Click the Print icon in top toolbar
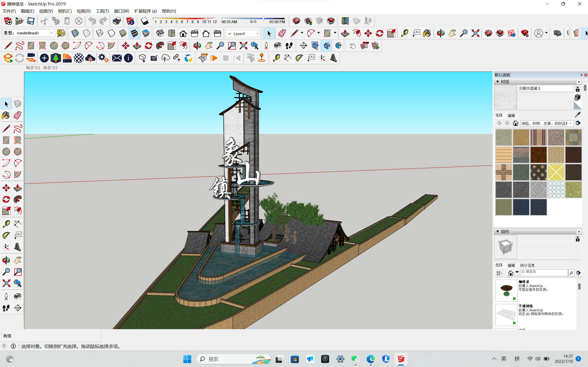The image size is (588, 367). pyautogui.click(x=117, y=21)
